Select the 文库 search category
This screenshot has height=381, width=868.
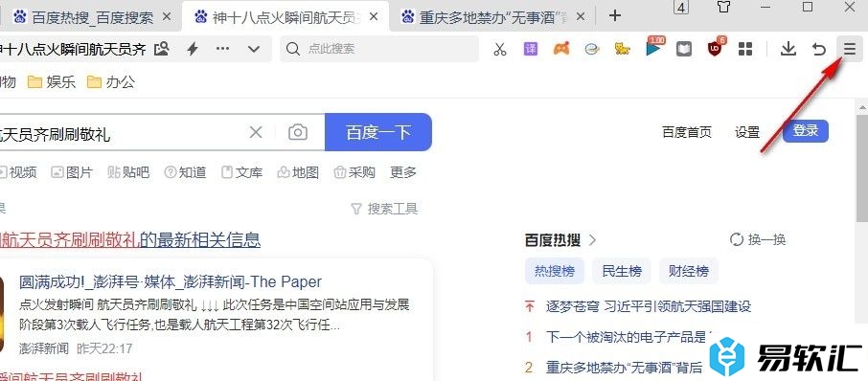pyautogui.click(x=241, y=172)
